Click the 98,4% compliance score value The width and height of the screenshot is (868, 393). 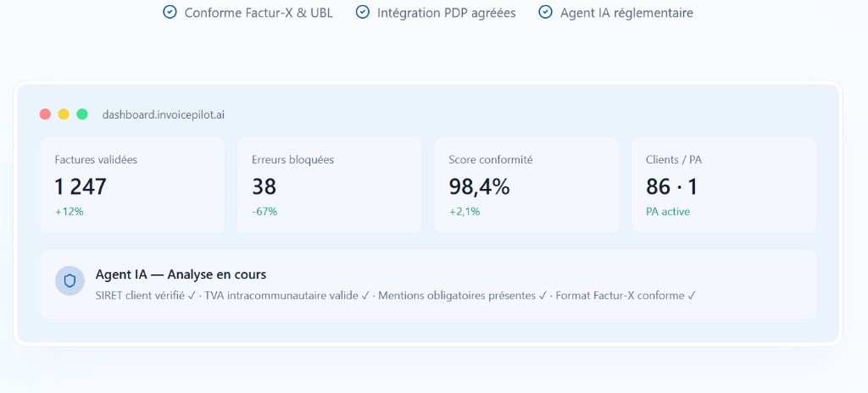click(x=479, y=187)
